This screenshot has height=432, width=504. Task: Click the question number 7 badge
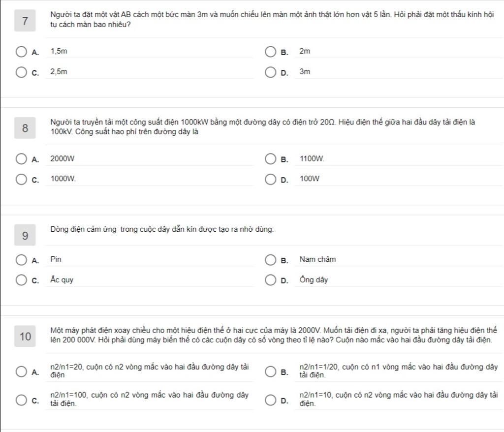point(25,21)
